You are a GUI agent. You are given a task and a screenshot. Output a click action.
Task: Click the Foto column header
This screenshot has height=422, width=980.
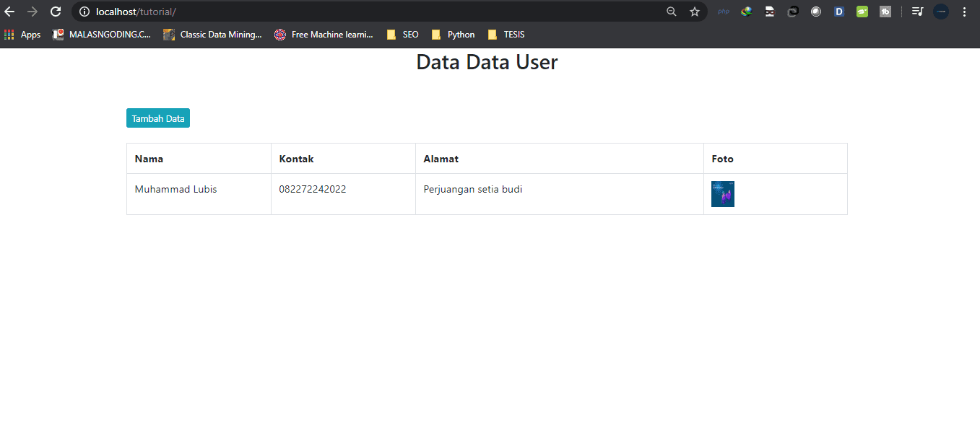tap(776, 159)
